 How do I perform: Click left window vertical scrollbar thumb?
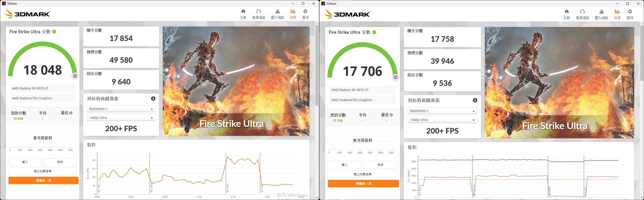317,65
